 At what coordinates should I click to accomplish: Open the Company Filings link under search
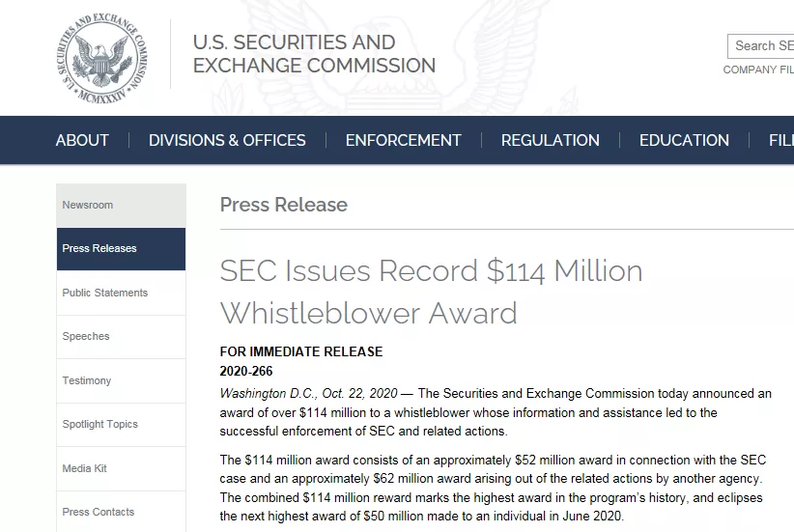[x=758, y=70]
